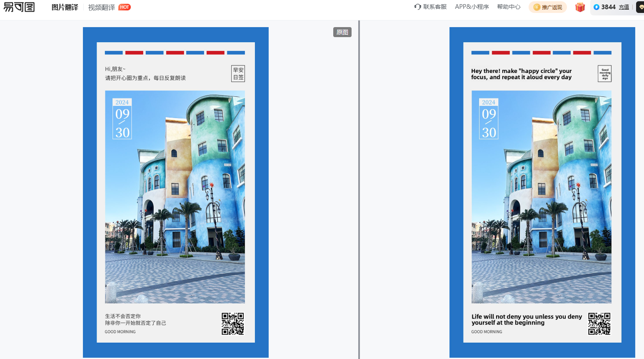Click the 原图 original image label

pyautogui.click(x=342, y=32)
